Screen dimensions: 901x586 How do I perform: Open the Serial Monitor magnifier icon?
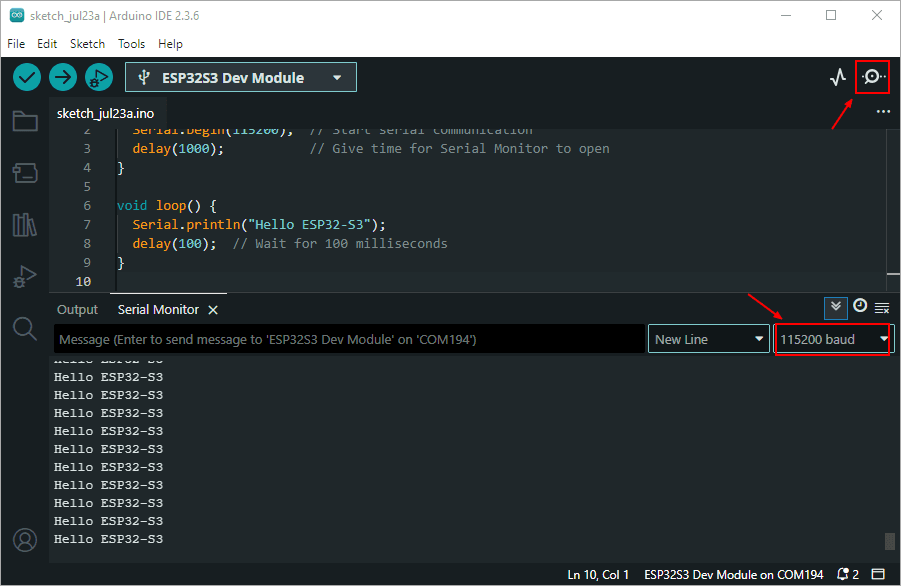[x=873, y=76]
